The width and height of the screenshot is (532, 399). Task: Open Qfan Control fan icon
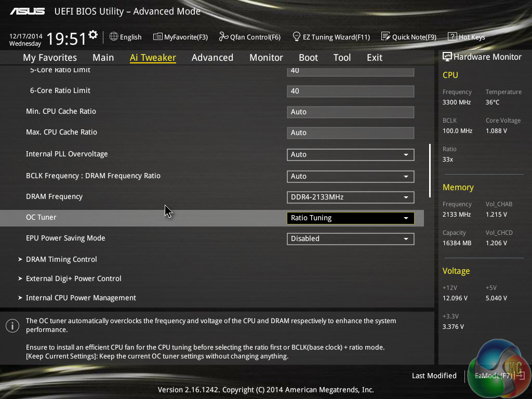click(x=223, y=37)
